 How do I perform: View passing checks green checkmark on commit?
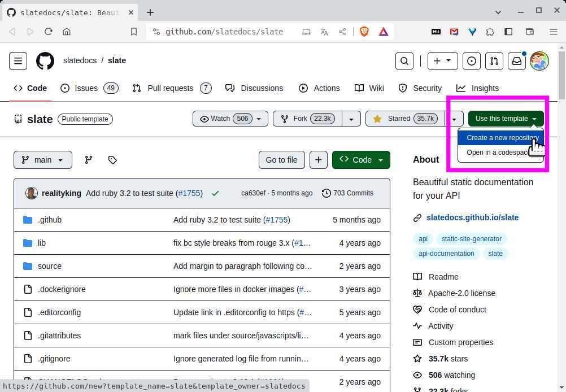(215, 194)
